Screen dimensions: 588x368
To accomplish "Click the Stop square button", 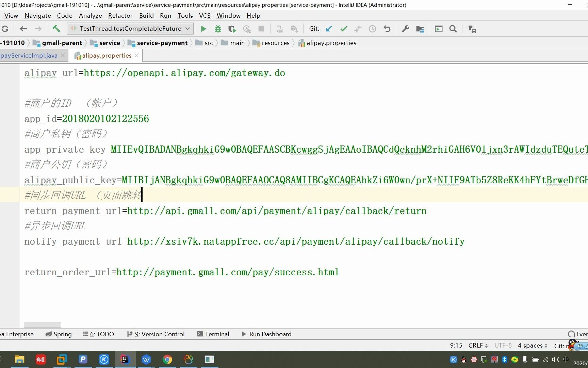I will (261, 29).
